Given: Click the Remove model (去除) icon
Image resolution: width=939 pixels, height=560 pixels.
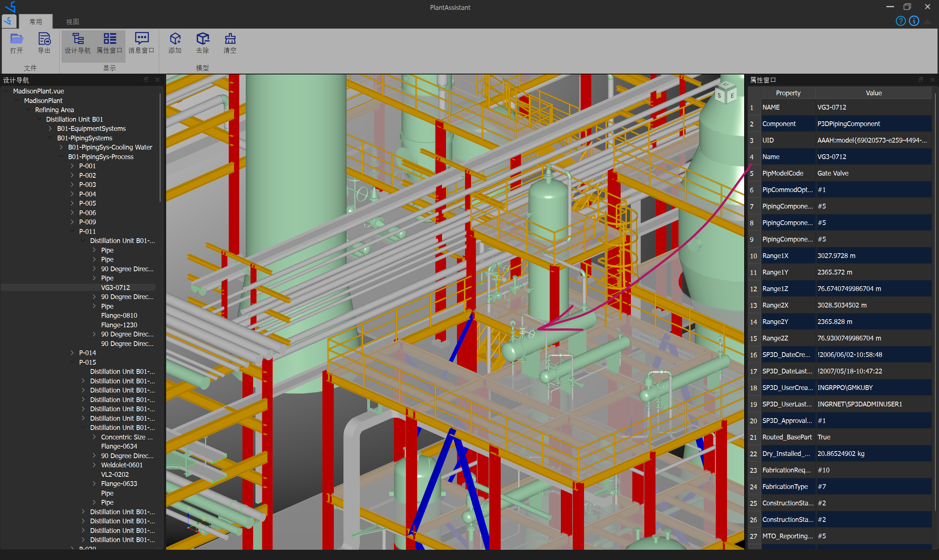Looking at the screenshot, I should click(202, 39).
